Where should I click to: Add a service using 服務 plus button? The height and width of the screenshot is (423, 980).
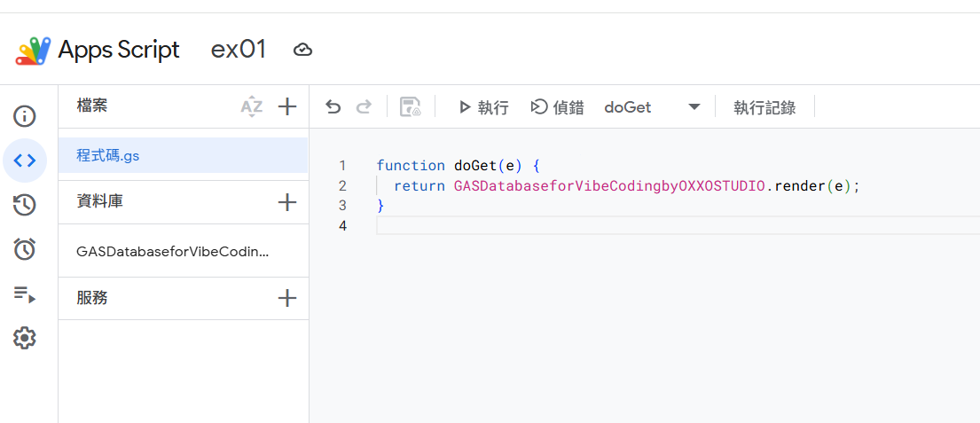point(286,298)
